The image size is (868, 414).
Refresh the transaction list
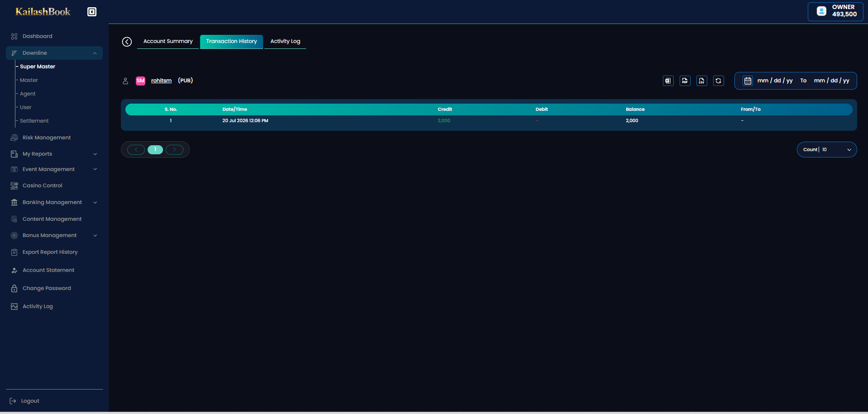click(719, 81)
